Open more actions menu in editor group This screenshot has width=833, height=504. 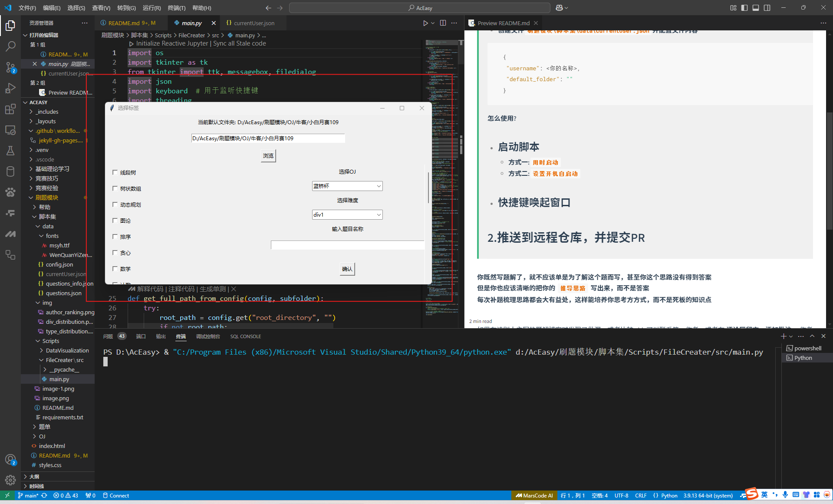point(454,23)
